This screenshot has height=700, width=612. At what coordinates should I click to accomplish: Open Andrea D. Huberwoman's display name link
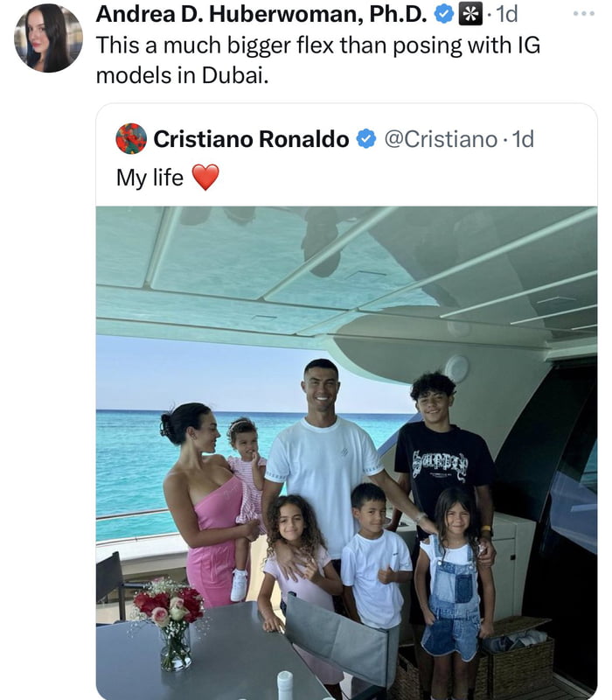[x=262, y=15]
